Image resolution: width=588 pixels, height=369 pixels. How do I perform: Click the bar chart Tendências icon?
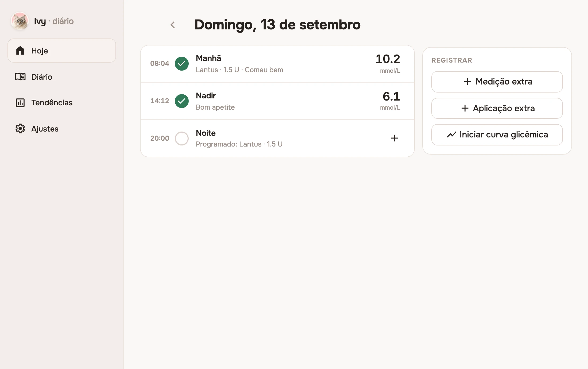pyautogui.click(x=20, y=103)
